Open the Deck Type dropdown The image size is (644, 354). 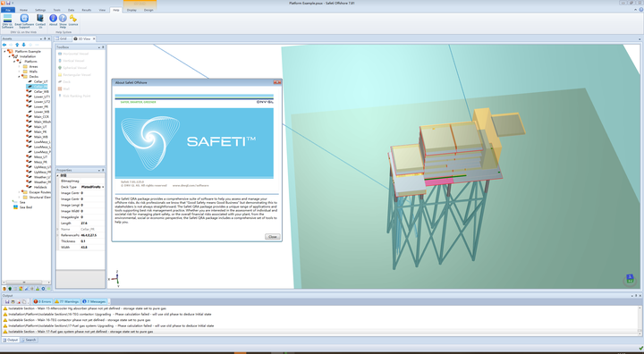(x=103, y=187)
